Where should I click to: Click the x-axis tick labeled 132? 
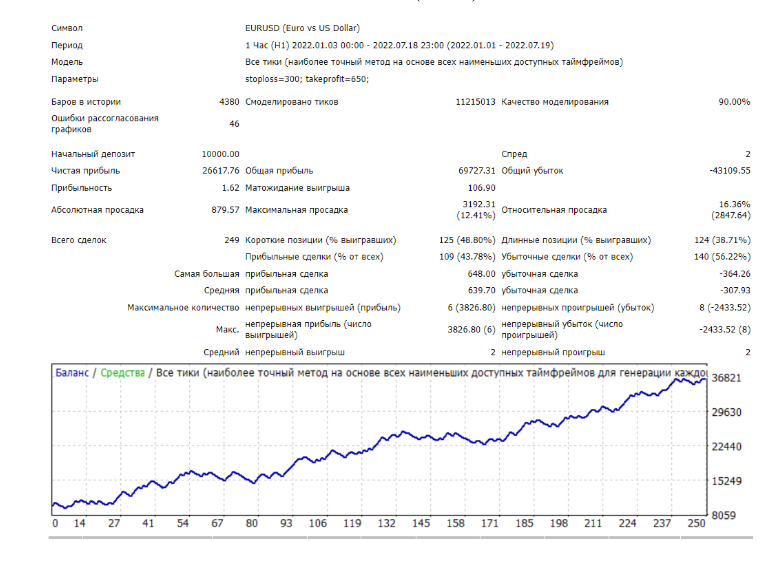coord(386,523)
